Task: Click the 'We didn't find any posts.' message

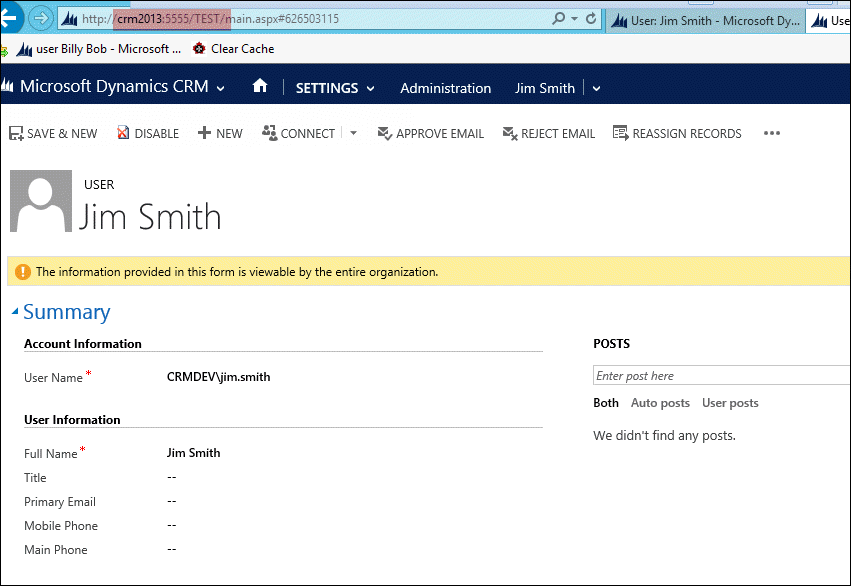Action: click(x=664, y=435)
